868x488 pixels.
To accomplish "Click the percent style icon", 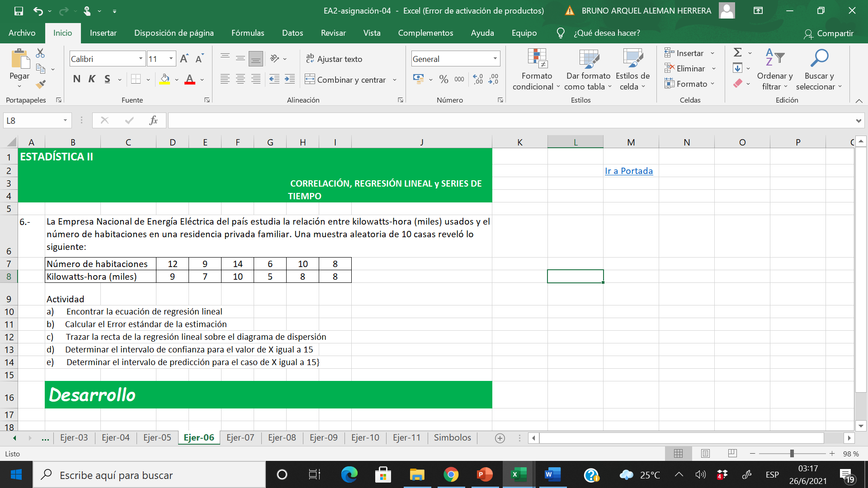I will coord(443,80).
